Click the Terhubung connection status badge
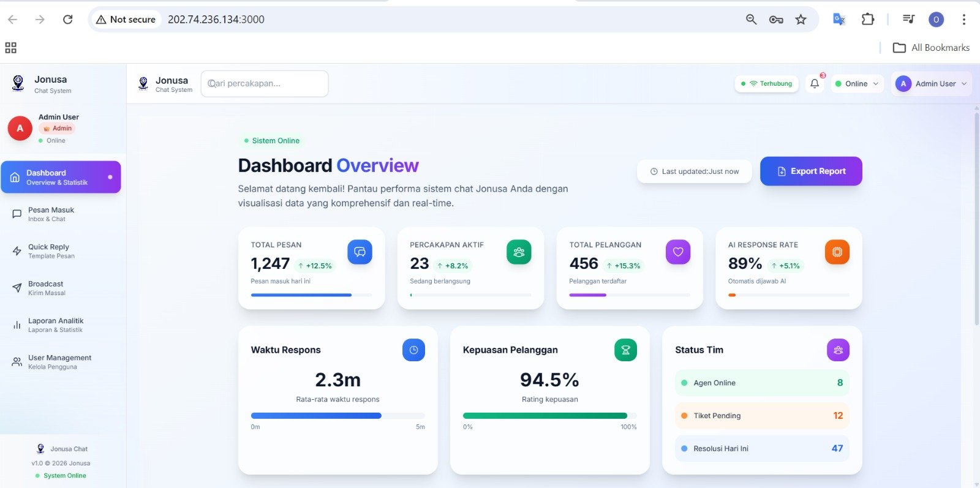Screen dimensions: 980x488 pyautogui.click(x=766, y=84)
